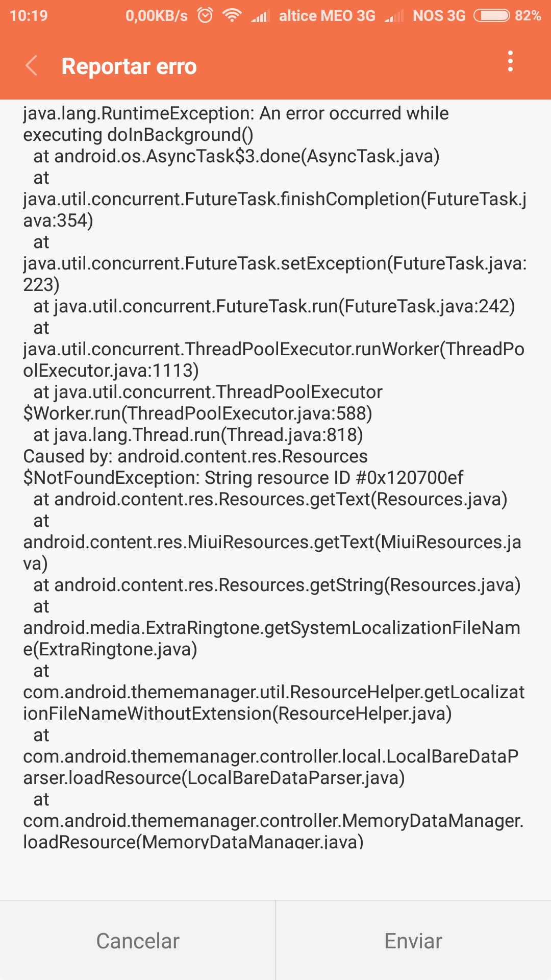Tap the altice MEO 3G carrier label

pos(327,16)
